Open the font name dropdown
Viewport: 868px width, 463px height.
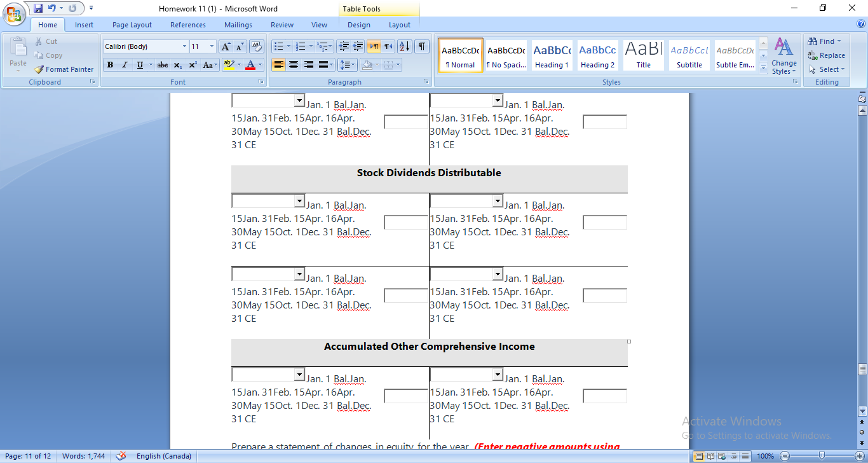point(185,46)
